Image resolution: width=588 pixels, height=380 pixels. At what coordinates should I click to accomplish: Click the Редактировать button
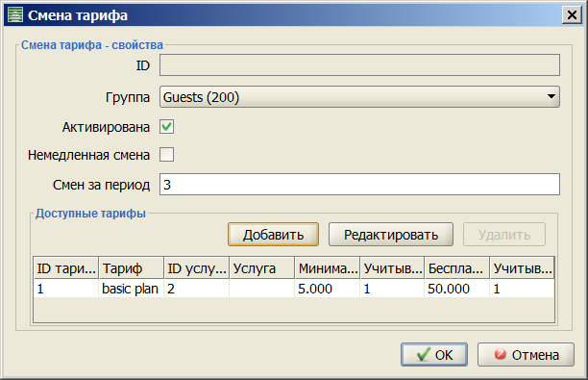(x=391, y=235)
